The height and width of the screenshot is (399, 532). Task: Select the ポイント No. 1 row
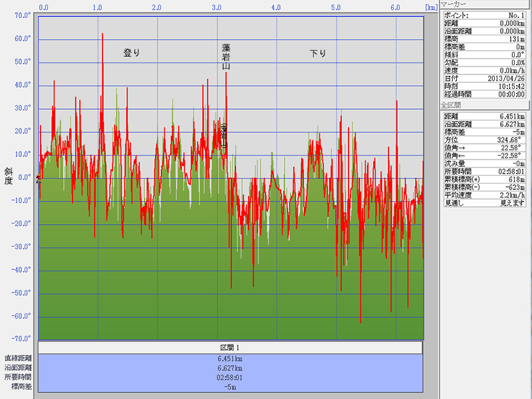pos(485,15)
